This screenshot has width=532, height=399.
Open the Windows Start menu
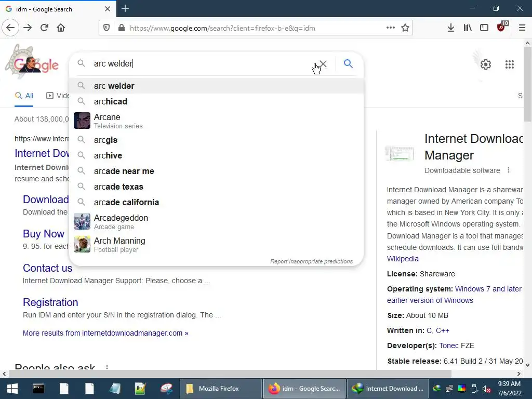pos(12,389)
